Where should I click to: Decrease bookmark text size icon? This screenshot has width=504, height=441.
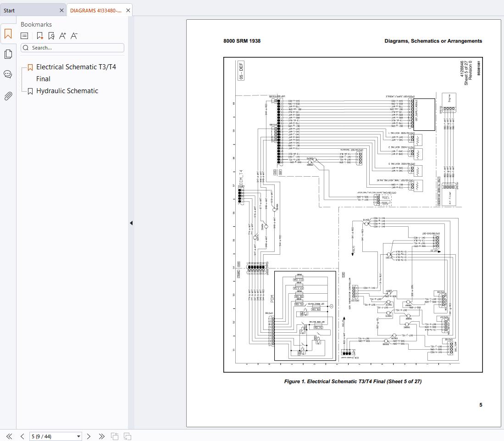coord(74,36)
